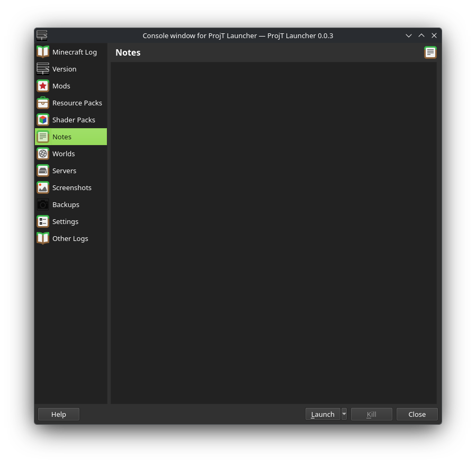Image resolution: width=476 pixels, height=465 pixels.
Task: Switch to the Version page
Action: click(x=64, y=69)
